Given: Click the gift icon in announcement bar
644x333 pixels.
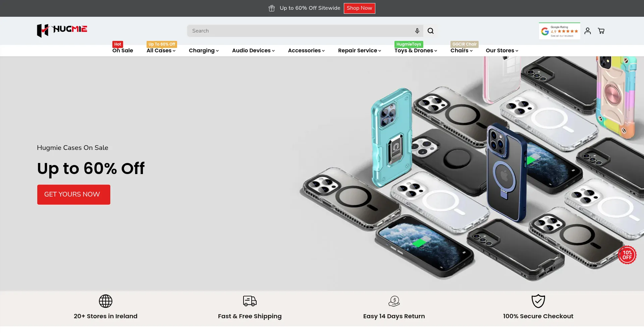Looking at the screenshot, I should [272, 8].
